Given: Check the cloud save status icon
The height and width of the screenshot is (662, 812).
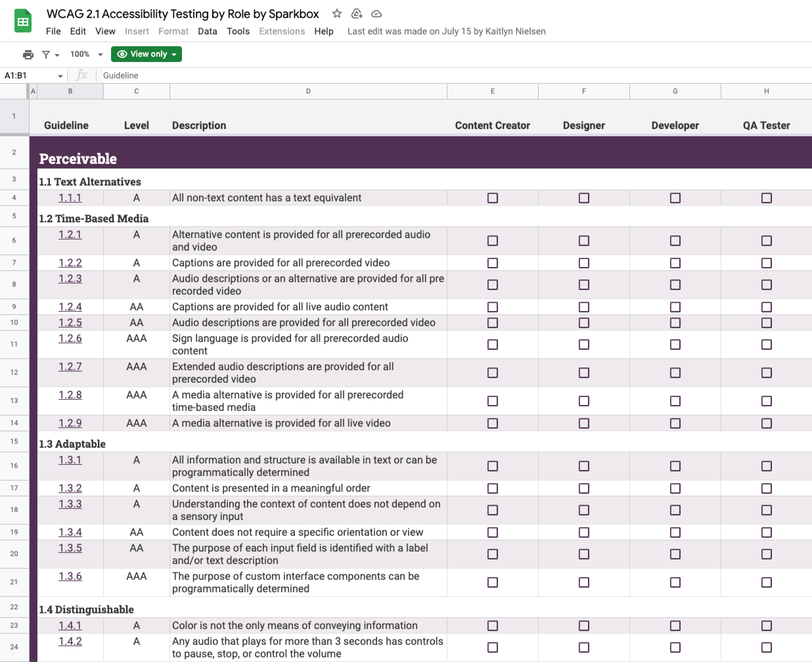Looking at the screenshot, I should (376, 14).
